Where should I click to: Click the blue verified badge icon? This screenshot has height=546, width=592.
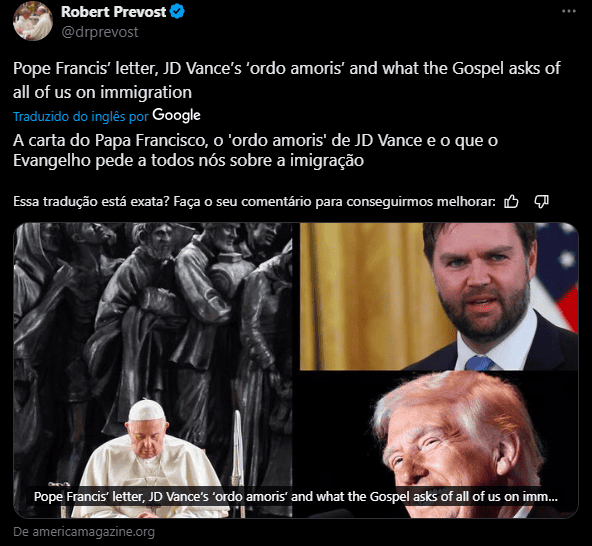click(177, 12)
